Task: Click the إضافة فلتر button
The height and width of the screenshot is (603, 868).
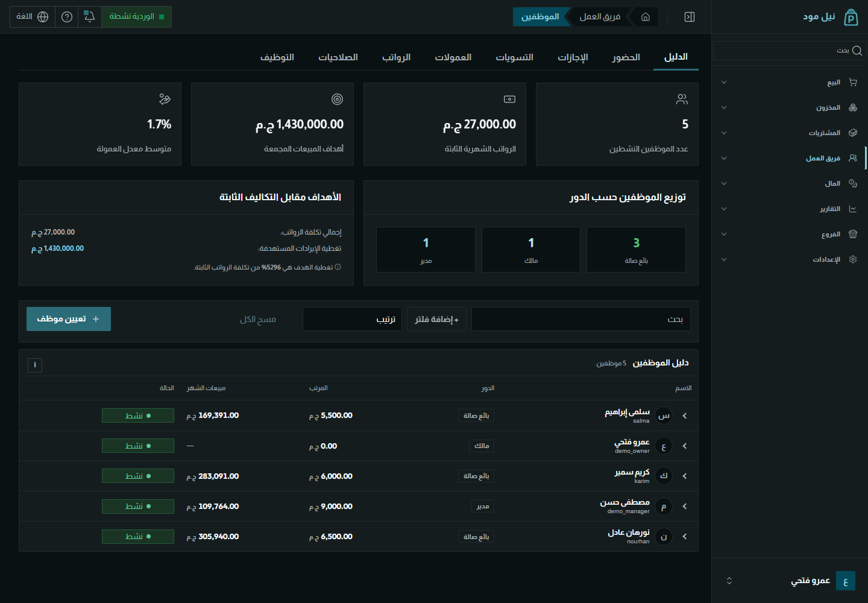Action: [x=436, y=319]
